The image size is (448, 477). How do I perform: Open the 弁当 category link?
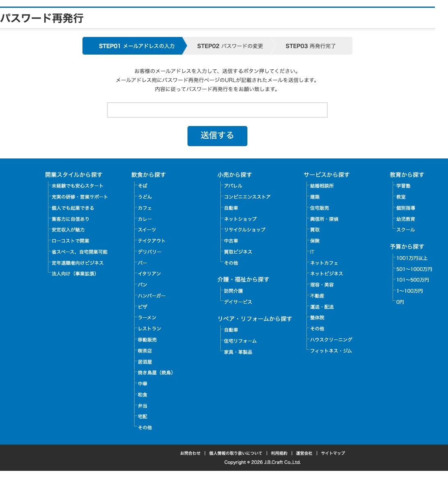(142, 406)
